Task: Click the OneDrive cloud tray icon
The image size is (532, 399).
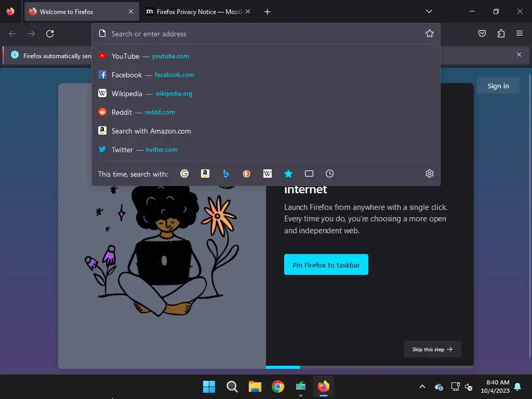Action: [438, 387]
